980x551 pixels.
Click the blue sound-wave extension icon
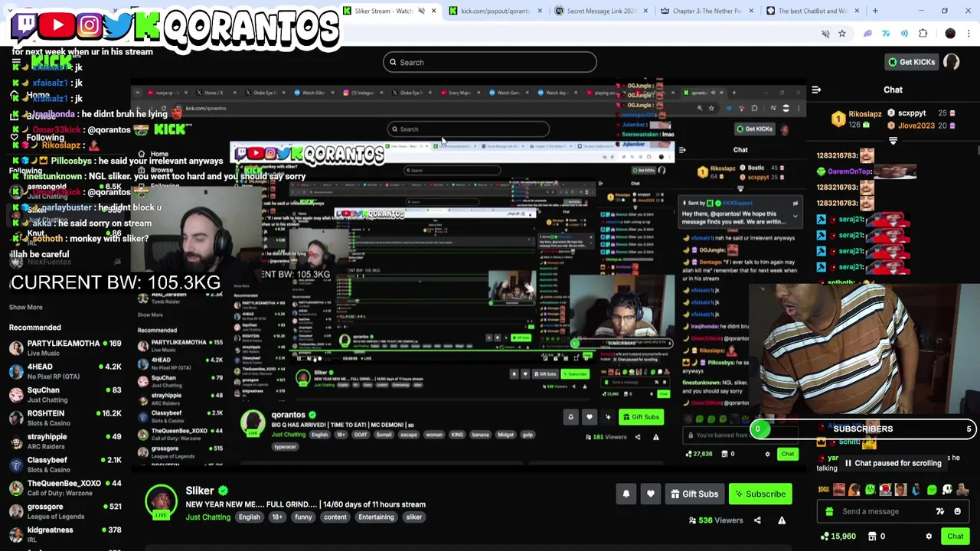(x=904, y=34)
